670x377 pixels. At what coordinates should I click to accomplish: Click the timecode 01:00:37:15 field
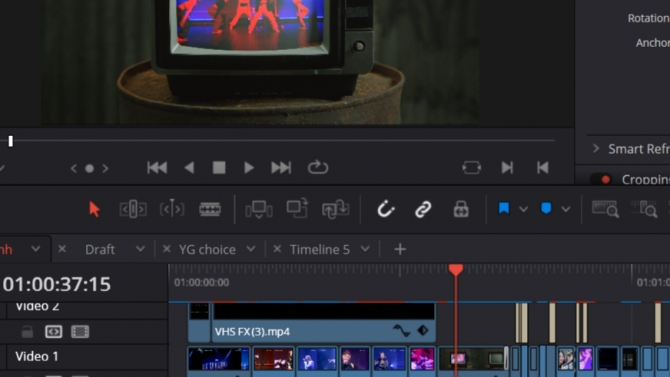[56, 284]
